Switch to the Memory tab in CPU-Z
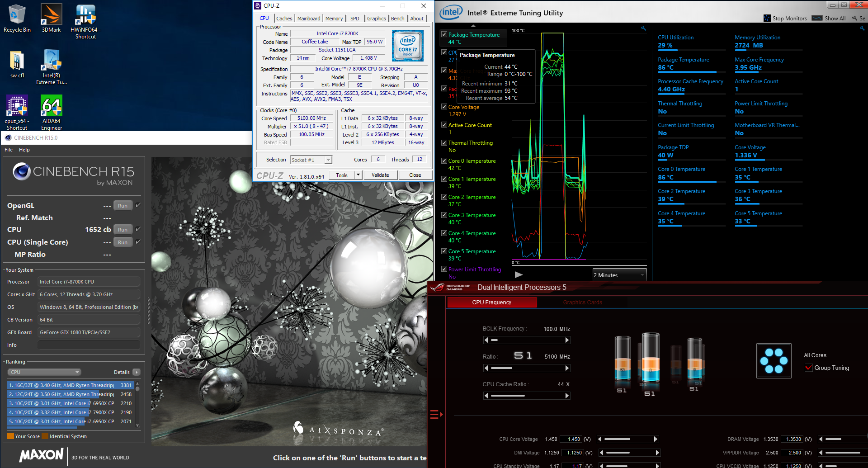868x468 pixels. 334,19
